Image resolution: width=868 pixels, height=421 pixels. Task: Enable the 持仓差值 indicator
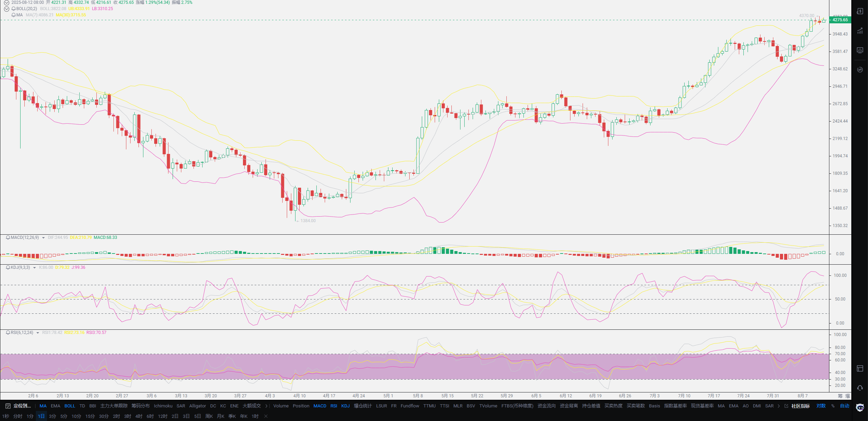tap(591, 406)
